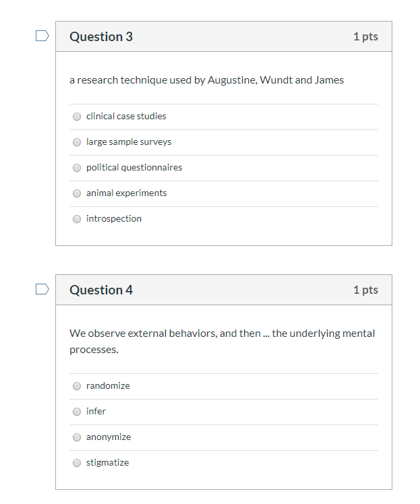Click the infer answer label text
Viewport: 420px width, 504px height.
click(96, 412)
